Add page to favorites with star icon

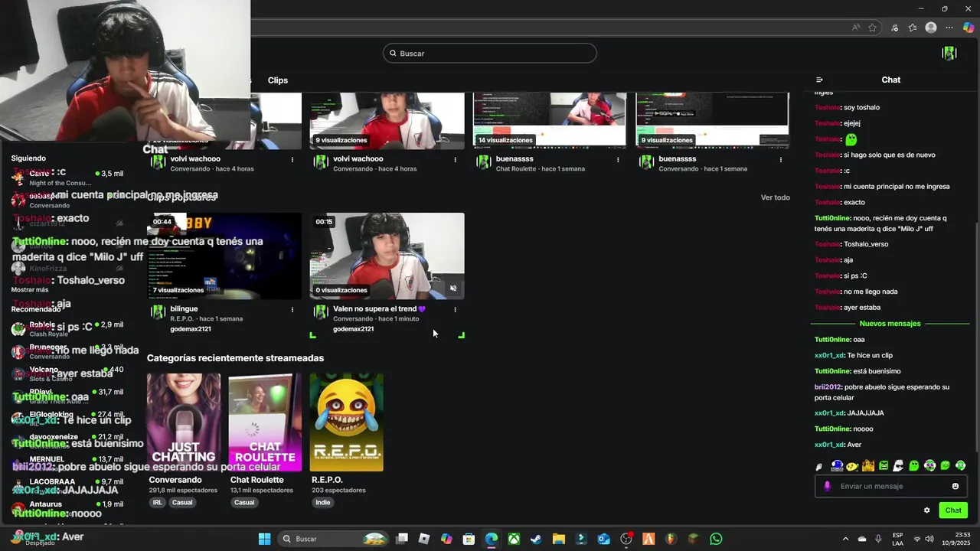(x=873, y=28)
